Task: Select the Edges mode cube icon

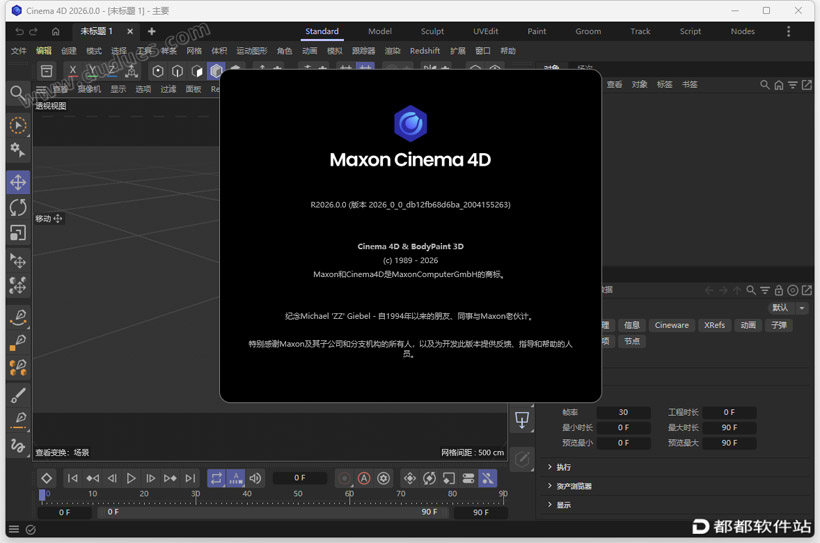Action: (x=177, y=71)
